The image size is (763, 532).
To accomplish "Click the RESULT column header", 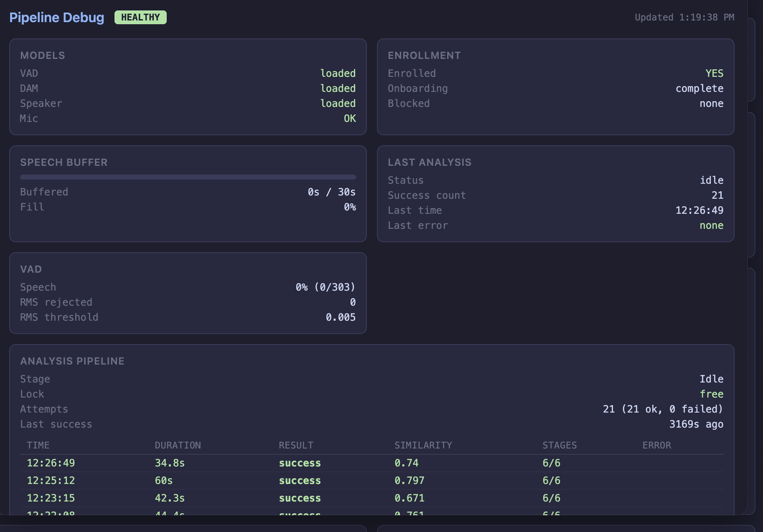I will (296, 446).
